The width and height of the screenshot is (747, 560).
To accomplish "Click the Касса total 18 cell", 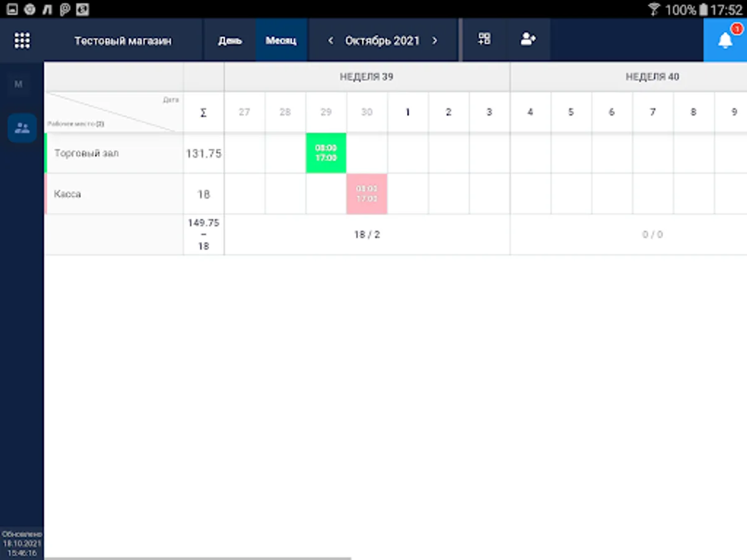I will coord(204,194).
